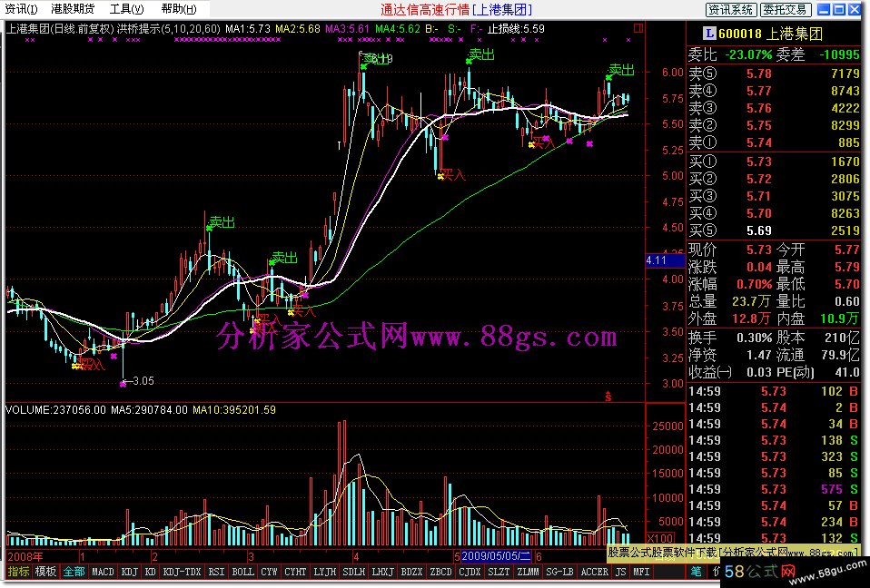The height and width of the screenshot is (588, 870).
Task: Click the MA2:5.68 indicator value
Action: 297,29
